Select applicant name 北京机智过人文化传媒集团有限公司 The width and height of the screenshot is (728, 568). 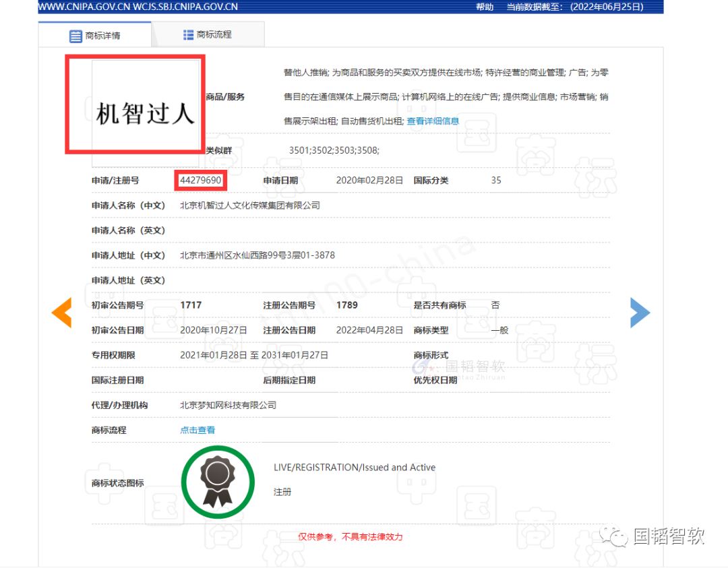[250, 205]
